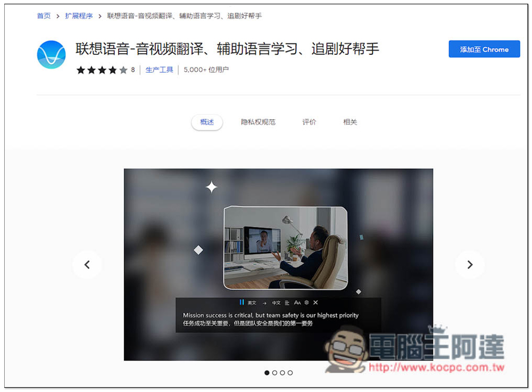Show previous screenshot with left arrow
The height and width of the screenshot is (392, 532).
click(87, 264)
